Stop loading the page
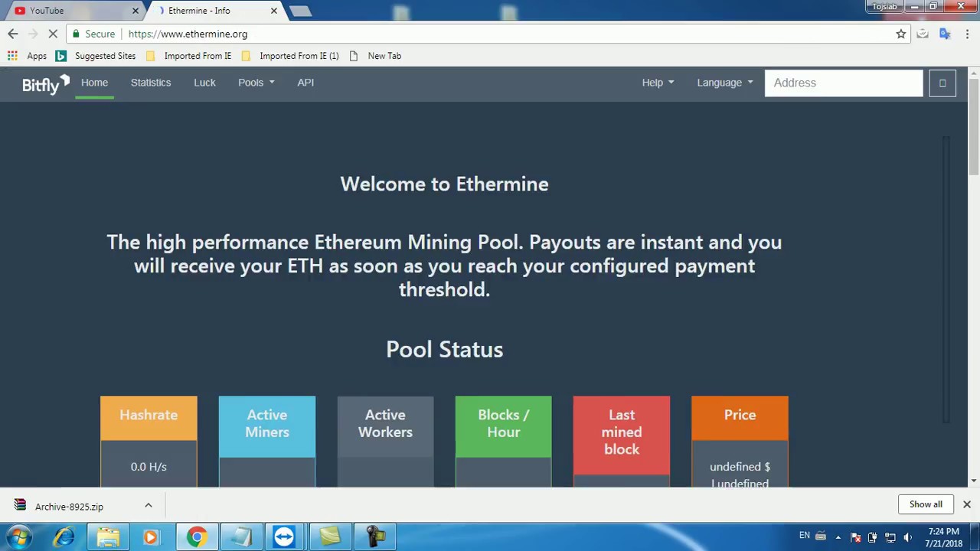 (x=53, y=34)
